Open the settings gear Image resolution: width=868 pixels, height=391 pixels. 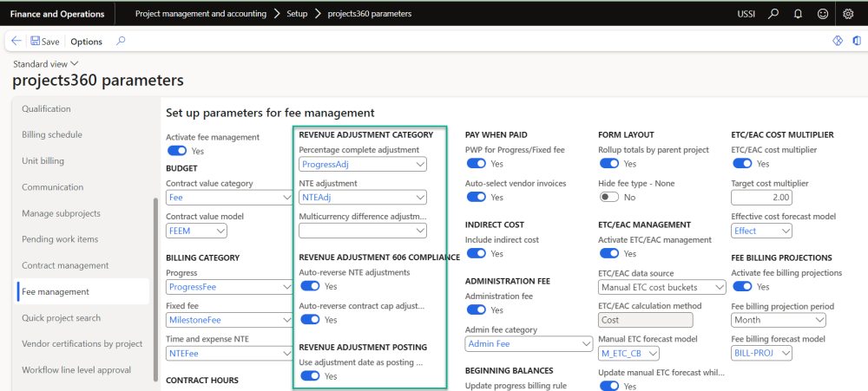848,14
